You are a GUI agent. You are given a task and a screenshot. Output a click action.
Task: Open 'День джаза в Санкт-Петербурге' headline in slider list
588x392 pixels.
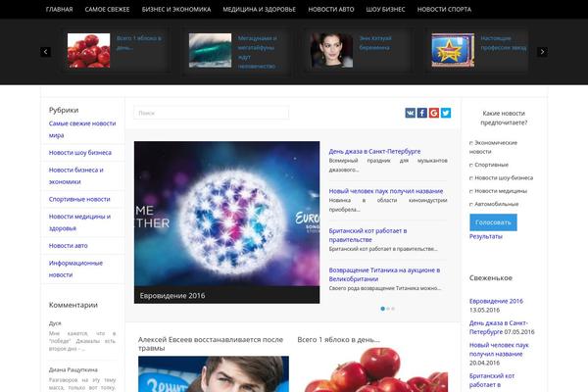pyautogui.click(x=374, y=151)
